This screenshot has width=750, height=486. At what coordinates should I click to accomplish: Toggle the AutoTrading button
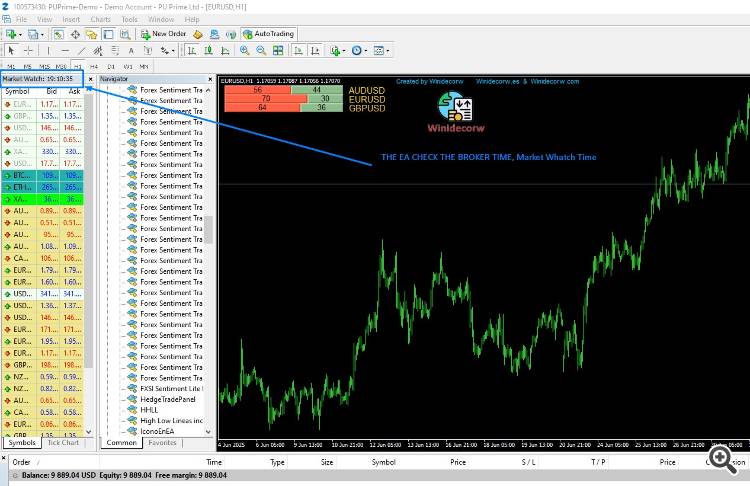(x=268, y=34)
